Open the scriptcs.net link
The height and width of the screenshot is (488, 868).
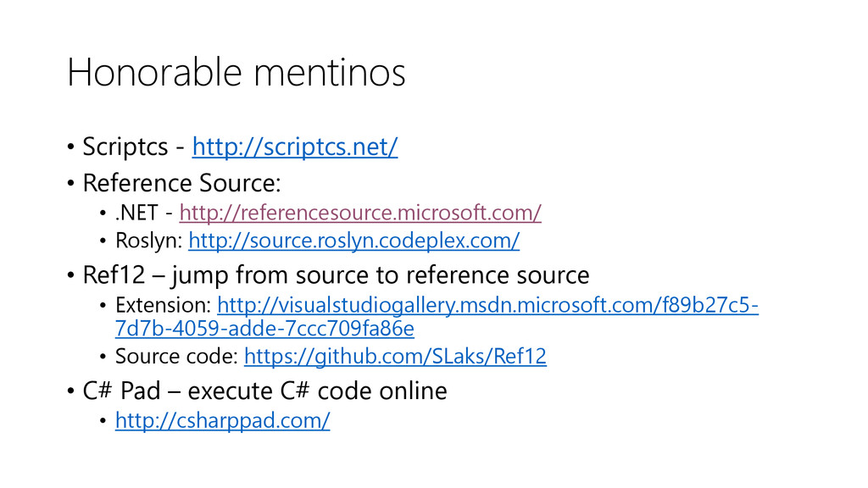[294, 147]
